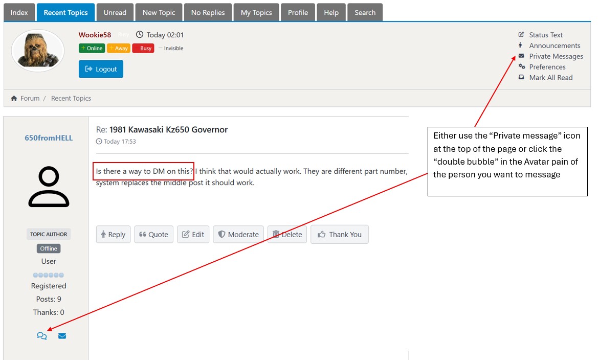This screenshot has height=364, width=599.
Task: Click the Thank You button
Action: click(339, 234)
